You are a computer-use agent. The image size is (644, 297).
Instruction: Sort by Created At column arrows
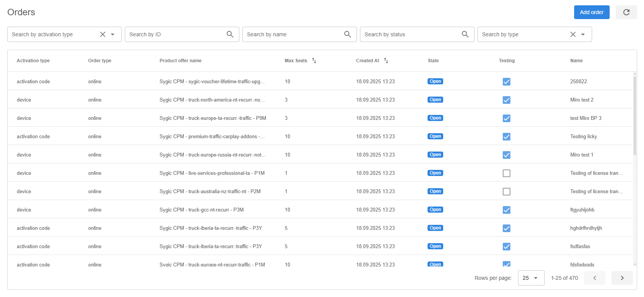[x=386, y=61]
